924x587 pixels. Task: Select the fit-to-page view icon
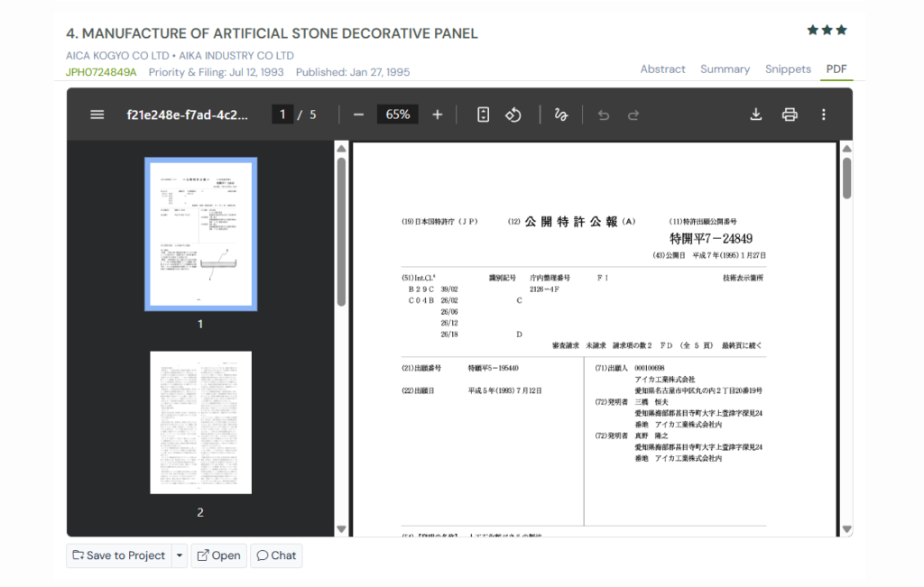pyautogui.click(x=483, y=114)
